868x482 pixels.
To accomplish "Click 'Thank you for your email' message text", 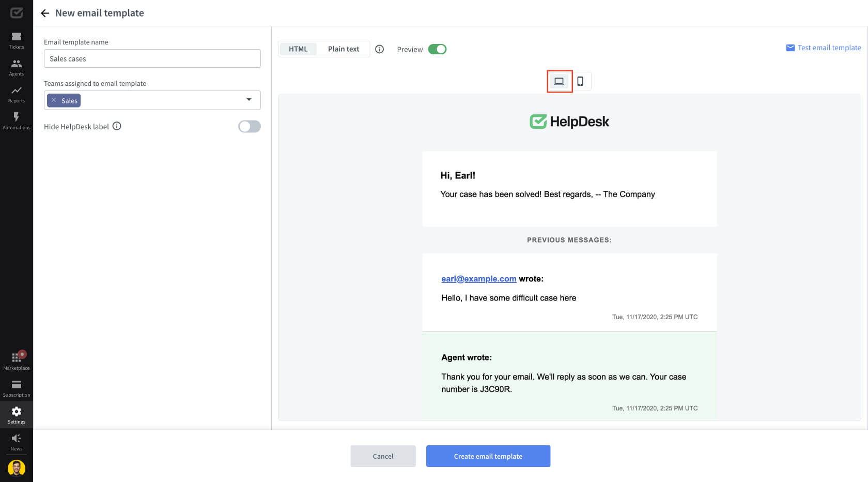I will (564, 383).
